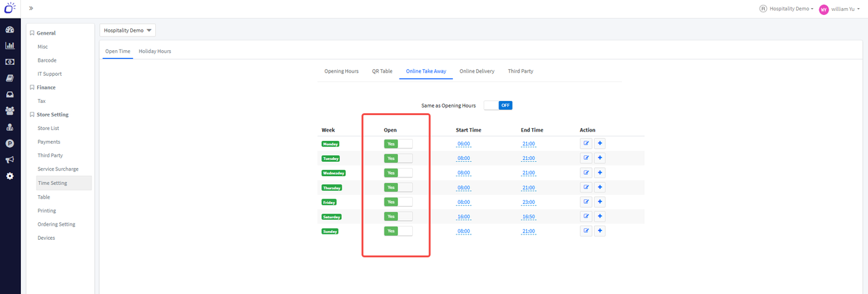The width and height of the screenshot is (868, 294).
Task: Open Ordering Setting in the side menu
Action: click(56, 224)
